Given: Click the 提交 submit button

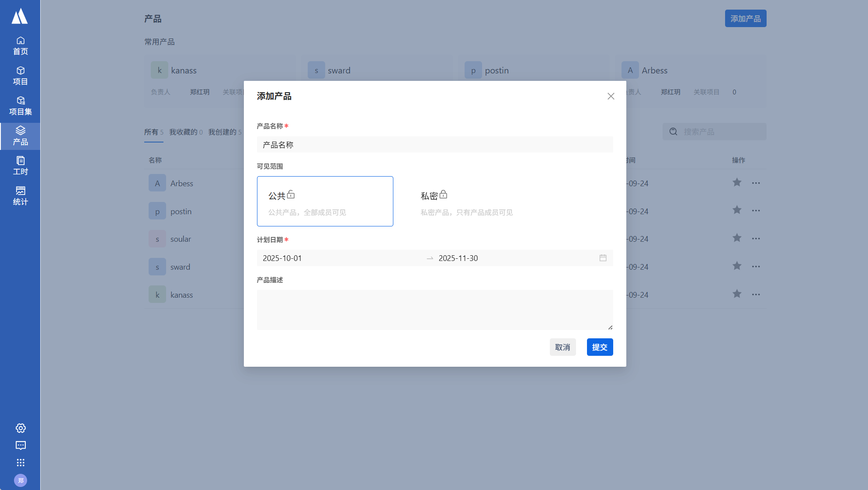Looking at the screenshot, I should (x=600, y=348).
